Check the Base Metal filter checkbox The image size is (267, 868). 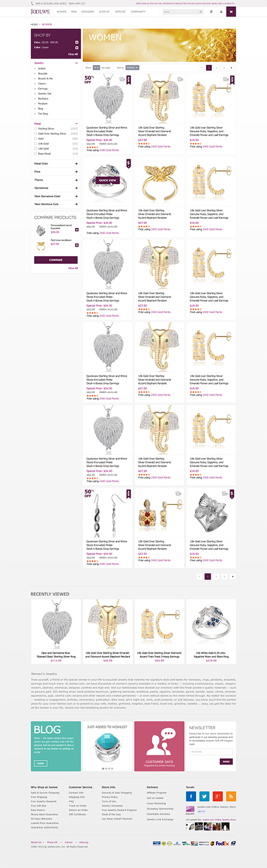[36, 153]
